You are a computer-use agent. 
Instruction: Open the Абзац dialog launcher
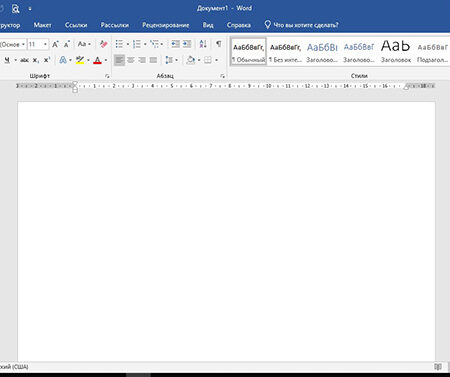click(222, 76)
